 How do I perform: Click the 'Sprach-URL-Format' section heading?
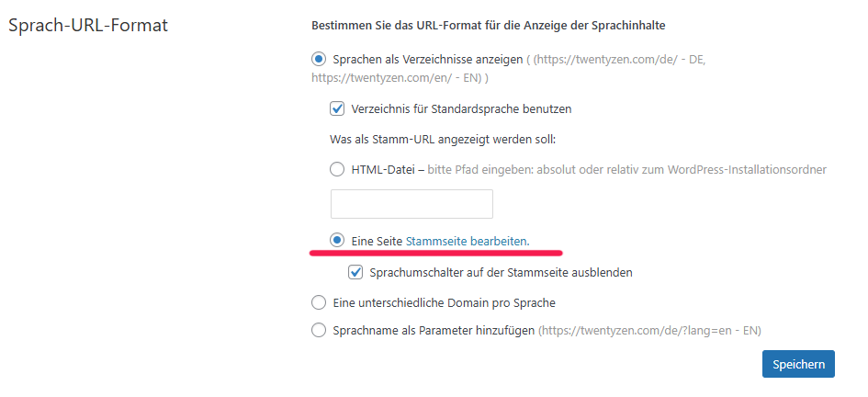pyautogui.click(x=88, y=25)
